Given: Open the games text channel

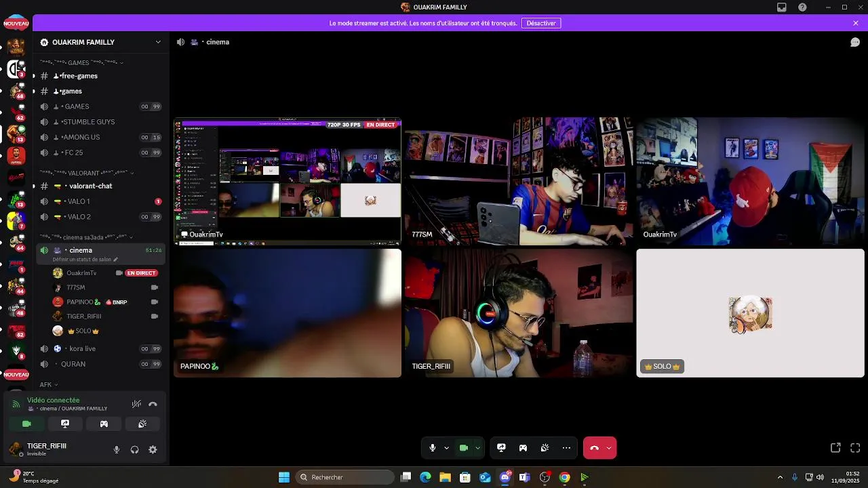Looking at the screenshot, I should click(101, 91).
